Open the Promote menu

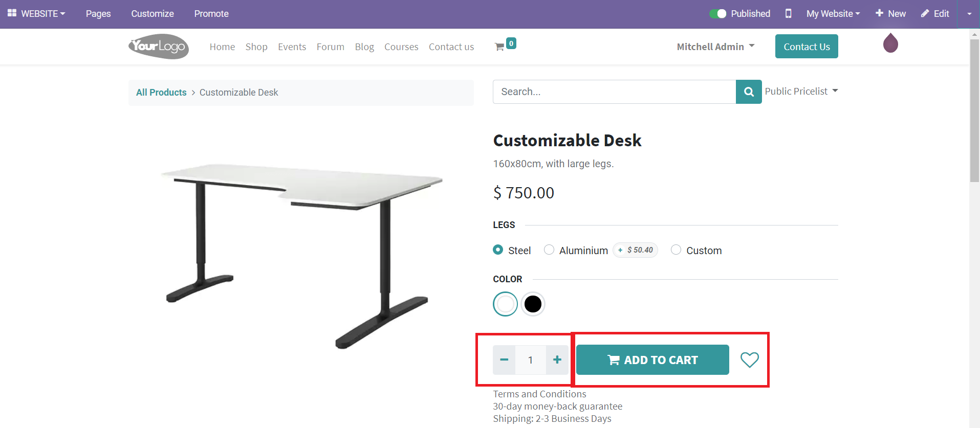tap(211, 14)
